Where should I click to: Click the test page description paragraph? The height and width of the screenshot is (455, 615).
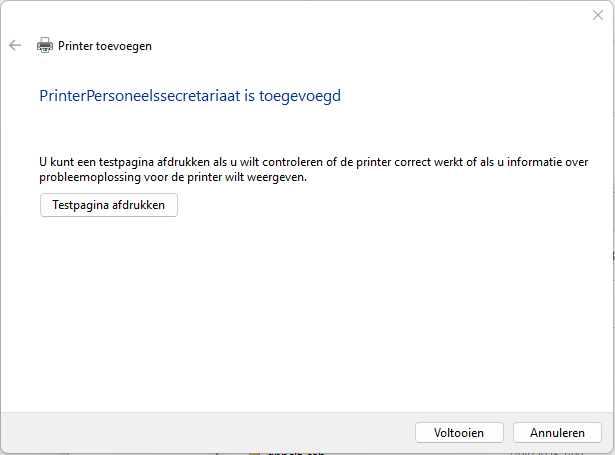pos(300,168)
